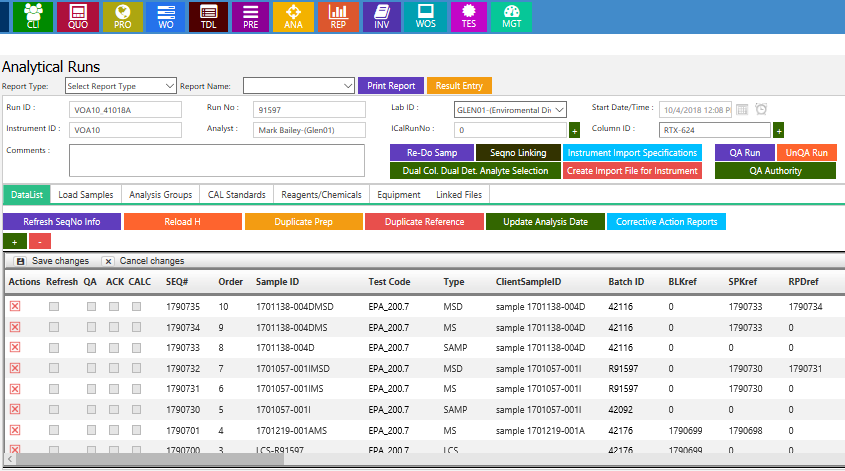Click the Corrective Action Reports button
Image resolution: width=845 pixels, height=471 pixels.
(x=667, y=221)
